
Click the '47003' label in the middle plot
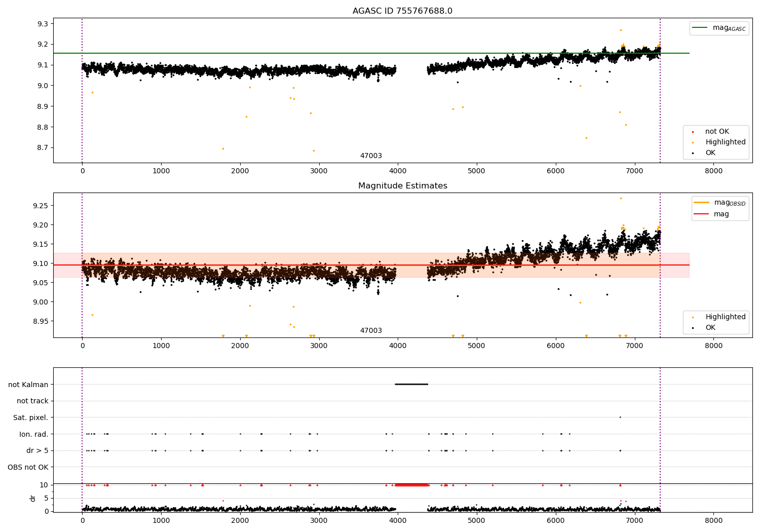(x=371, y=331)
